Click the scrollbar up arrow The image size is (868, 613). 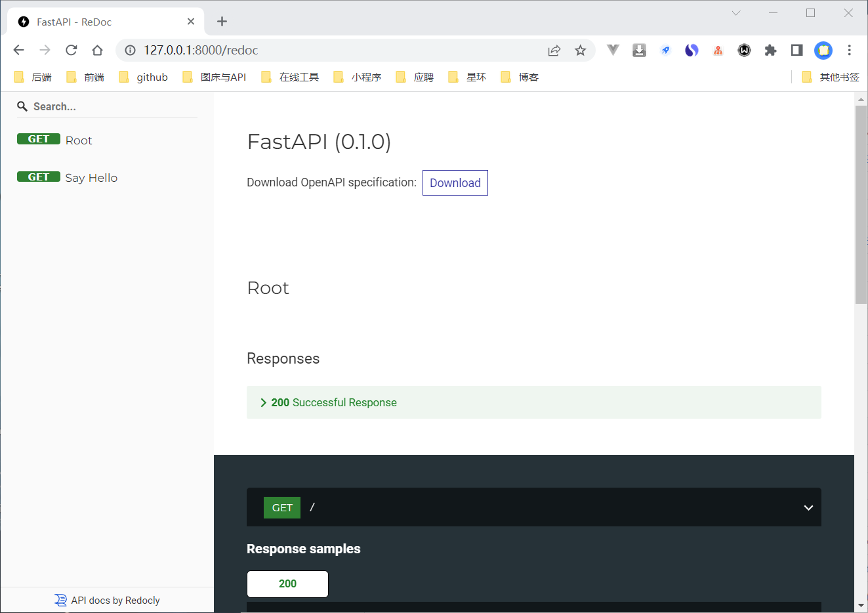tap(861, 100)
